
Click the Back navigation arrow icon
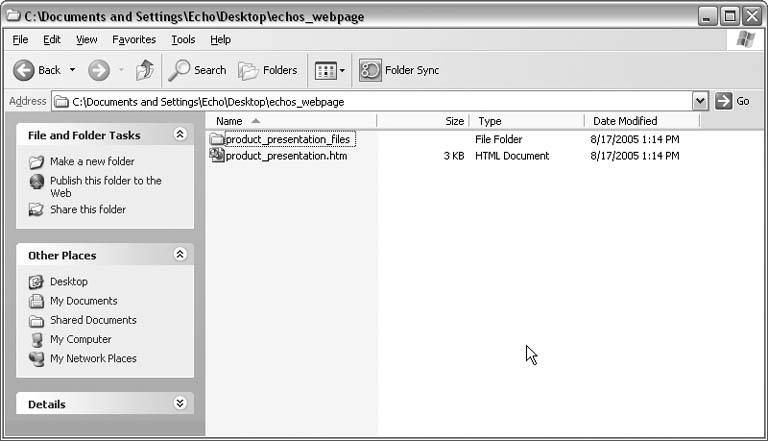(x=25, y=70)
